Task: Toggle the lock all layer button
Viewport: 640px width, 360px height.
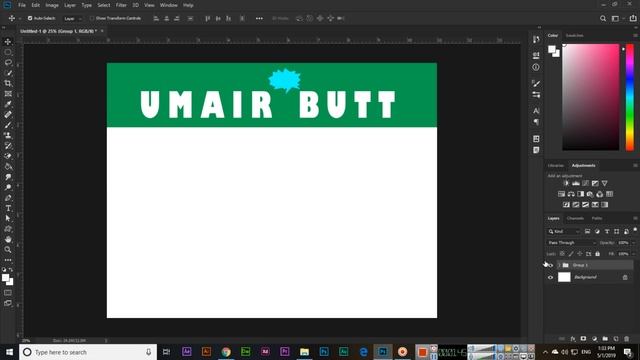Action: pos(598,254)
